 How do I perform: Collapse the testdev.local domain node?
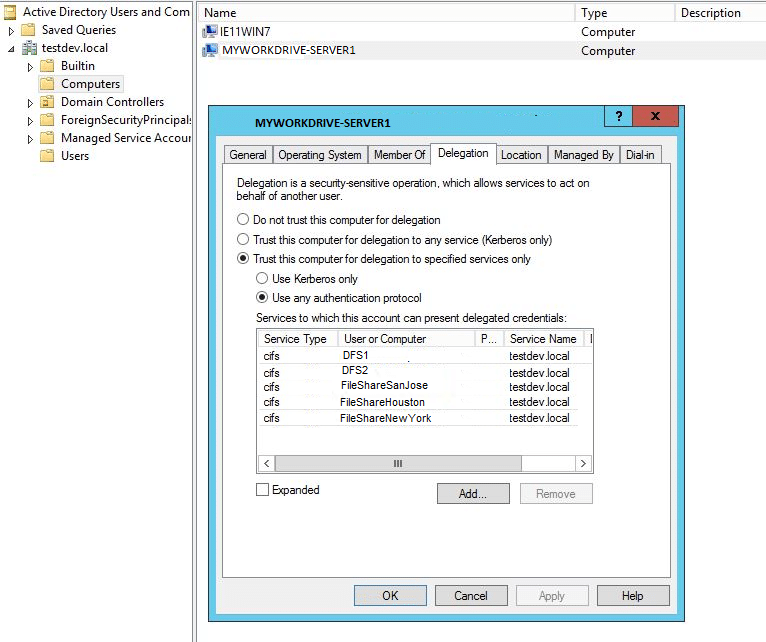11,48
